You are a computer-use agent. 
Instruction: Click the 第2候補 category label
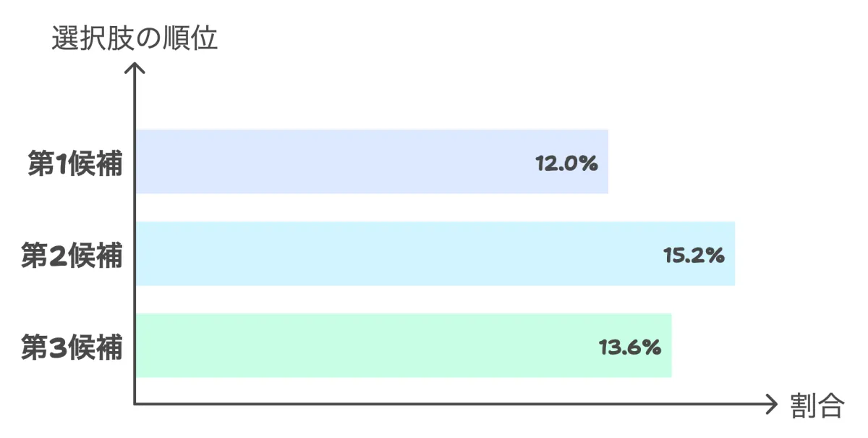tap(72, 256)
